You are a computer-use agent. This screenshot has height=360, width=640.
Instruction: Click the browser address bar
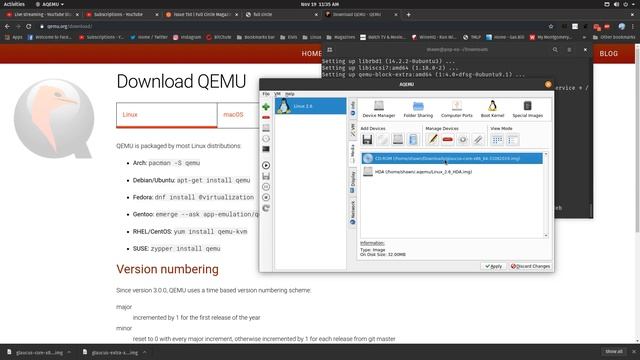click(294, 26)
